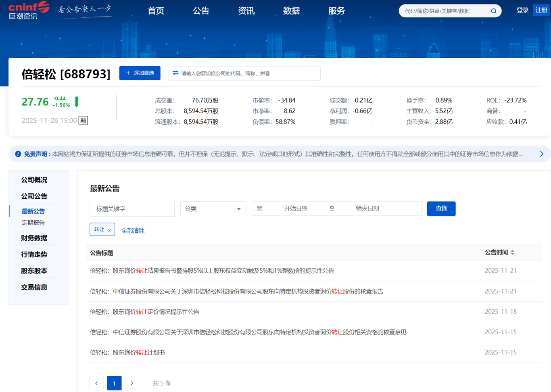Click the cninfo 巨潮资讯 logo

click(x=29, y=10)
